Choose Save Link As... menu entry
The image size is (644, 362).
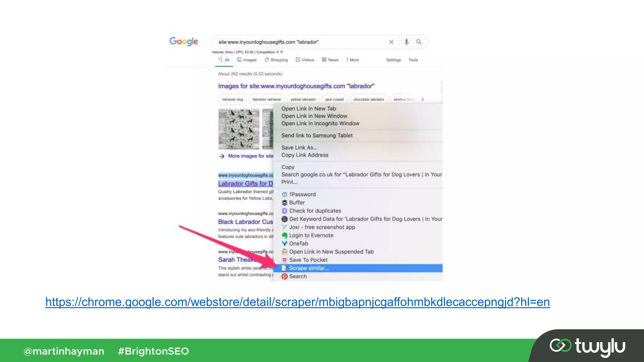click(299, 147)
